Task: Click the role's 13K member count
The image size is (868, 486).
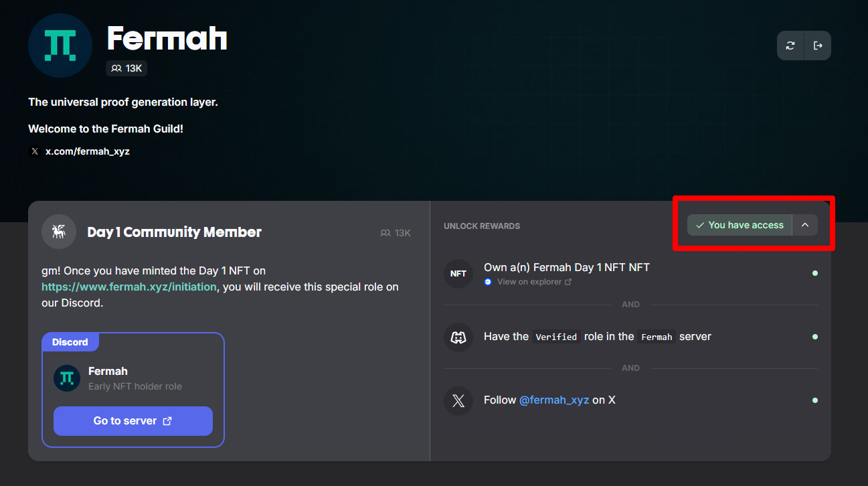Action: 396,233
